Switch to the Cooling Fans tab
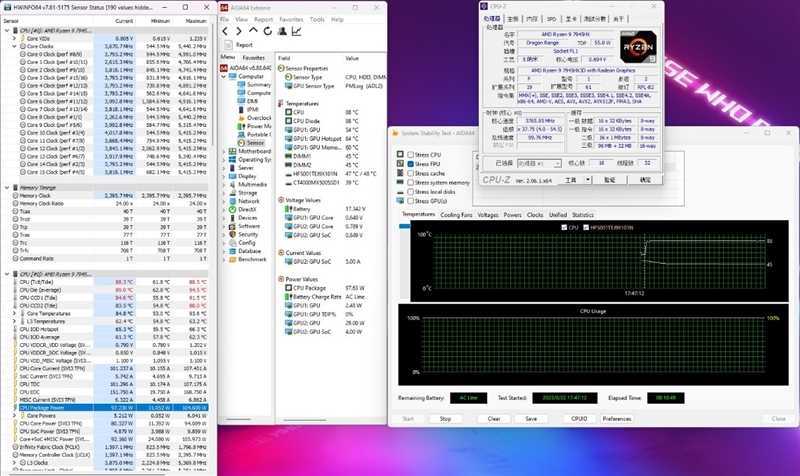 [x=456, y=215]
